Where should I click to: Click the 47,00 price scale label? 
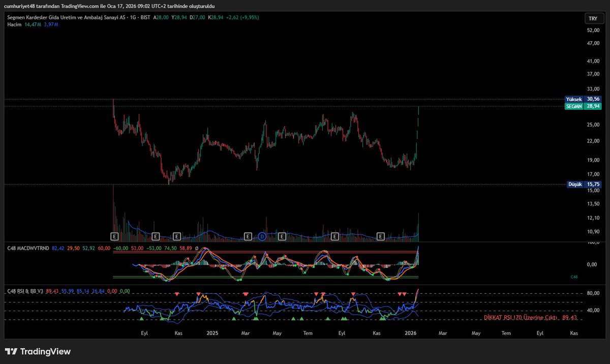point(593,43)
